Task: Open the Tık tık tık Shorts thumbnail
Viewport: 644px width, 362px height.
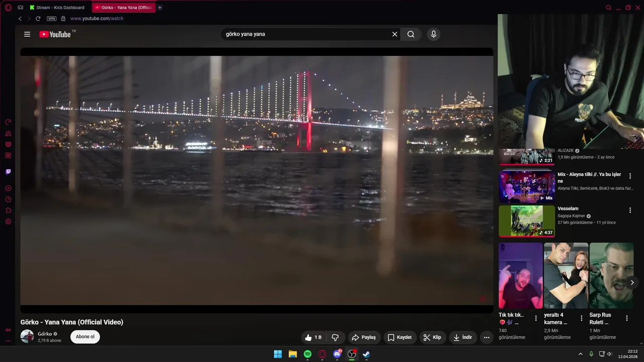Action: (521, 276)
